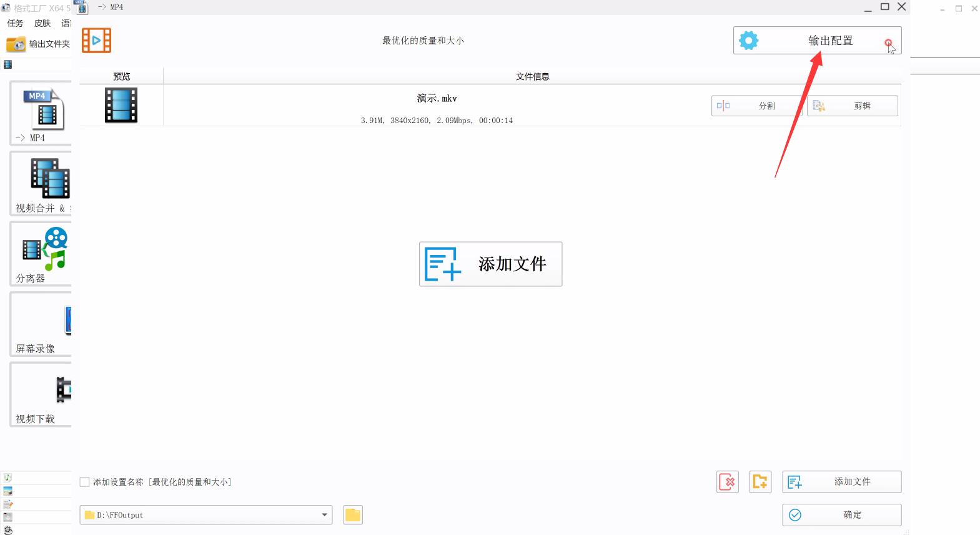Click the red remove file icon
Image resolution: width=980 pixels, height=535 pixels.
click(728, 482)
